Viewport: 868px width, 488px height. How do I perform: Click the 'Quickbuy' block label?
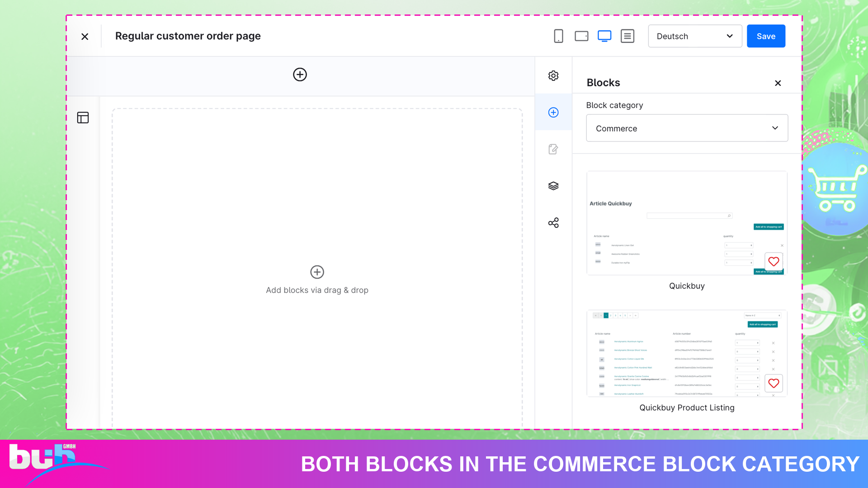[687, 286]
